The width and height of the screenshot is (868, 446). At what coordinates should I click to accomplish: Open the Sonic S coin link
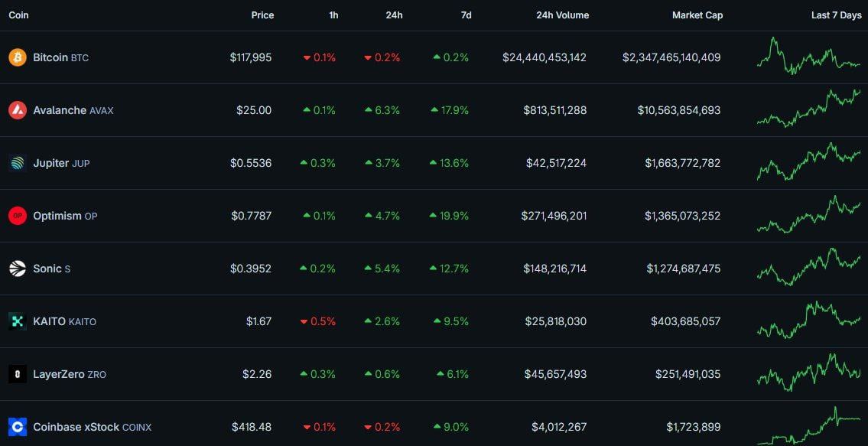pyautogui.click(x=51, y=269)
